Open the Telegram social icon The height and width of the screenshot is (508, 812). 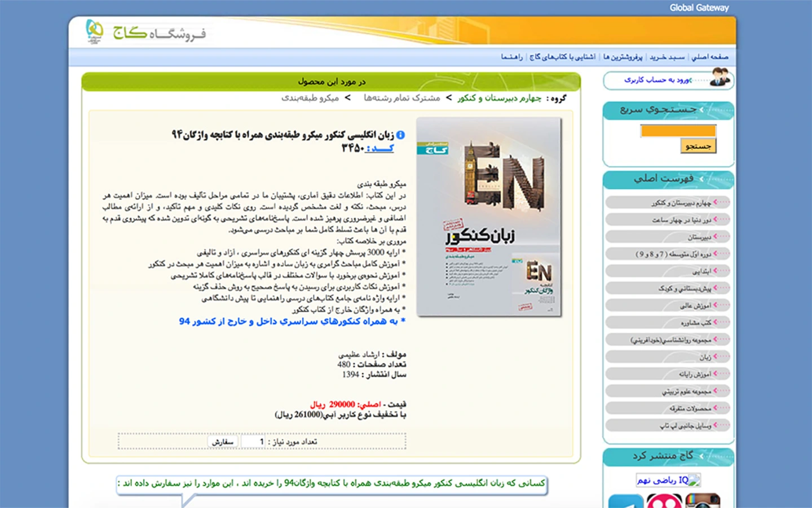coord(626,501)
